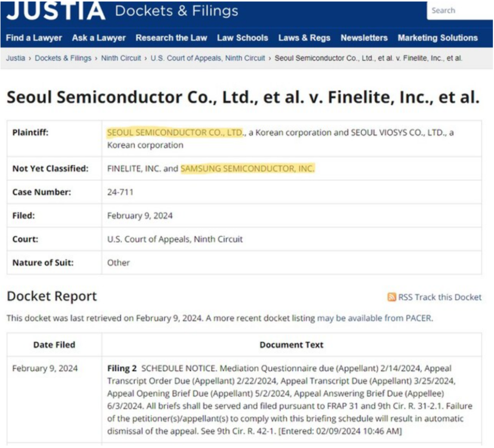
Task: Click highlighted Samsung Semiconductor, Inc. name
Action: click(247, 169)
